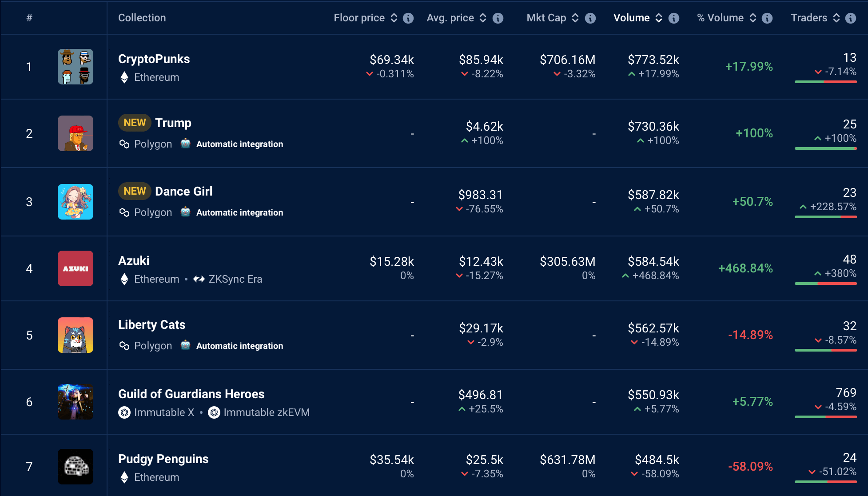Click the robot icon in Dance Girl row

pyautogui.click(x=186, y=212)
